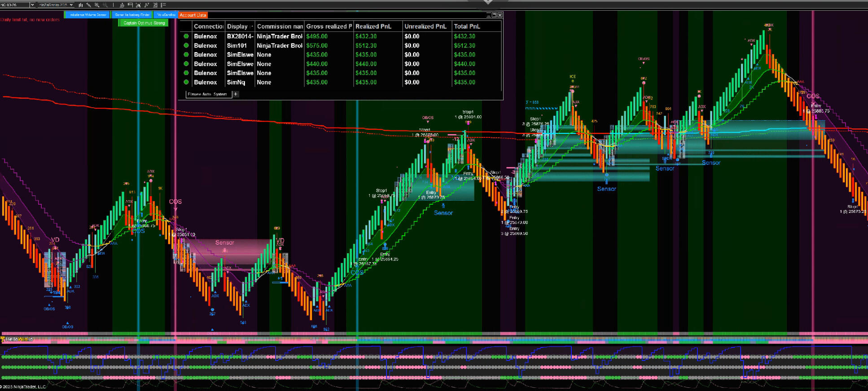Sort by the Display column header
Image resolution: width=868 pixels, height=391 pixels.
[x=237, y=26]
